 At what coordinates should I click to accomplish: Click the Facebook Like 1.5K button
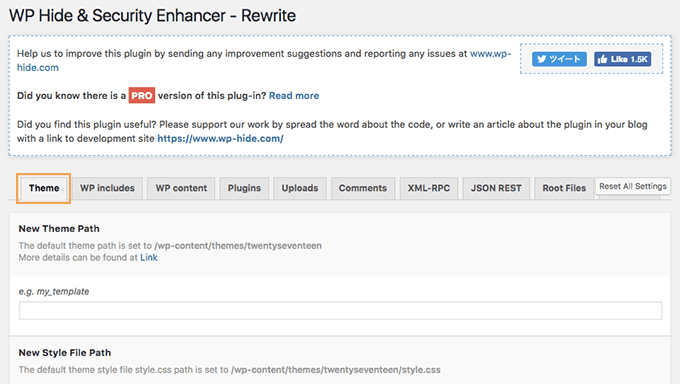tap(622, 59)
